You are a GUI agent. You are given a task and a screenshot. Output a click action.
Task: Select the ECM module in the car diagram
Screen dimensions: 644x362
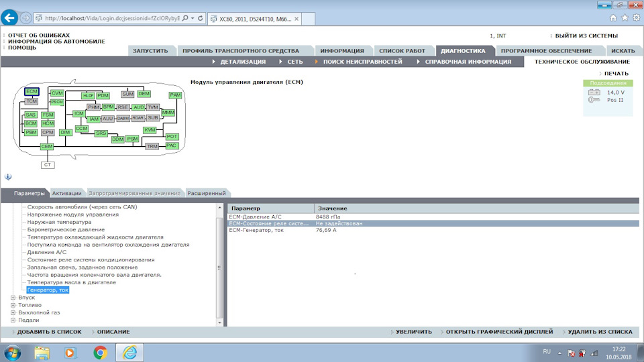pyautogui.click(x=32, y=92)
